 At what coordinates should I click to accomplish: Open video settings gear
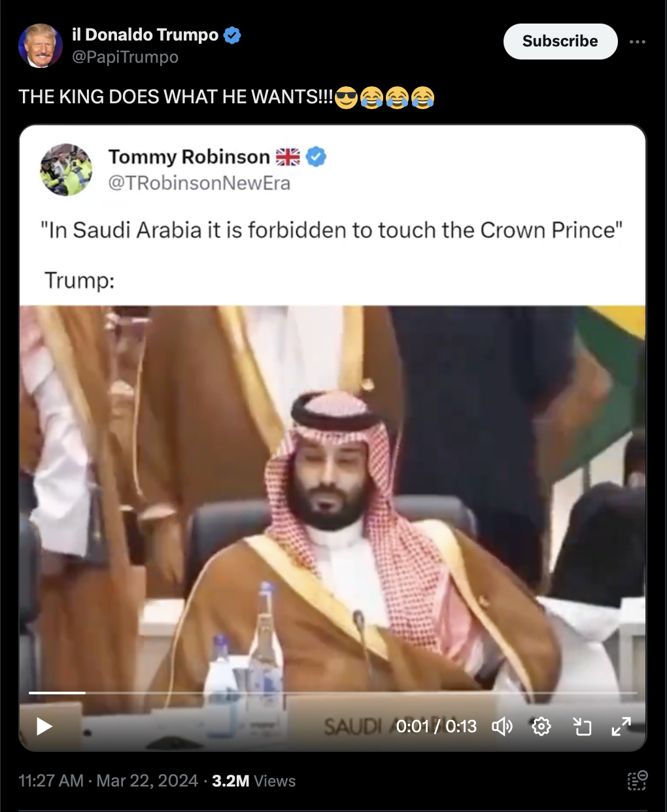[x=541, y=726]
